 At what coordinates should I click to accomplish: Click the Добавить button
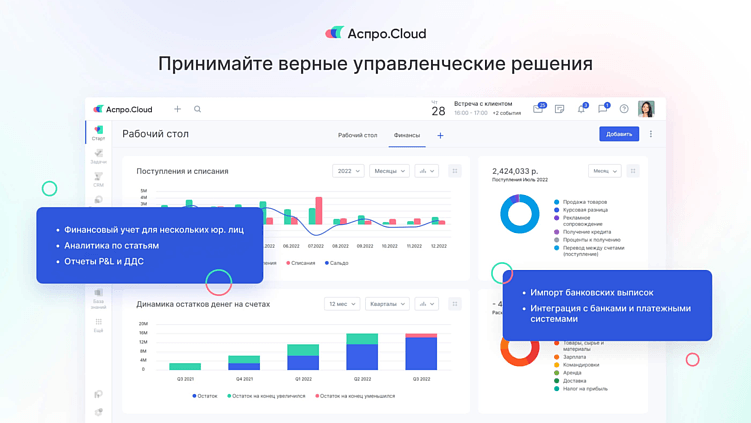coord(619,134)
